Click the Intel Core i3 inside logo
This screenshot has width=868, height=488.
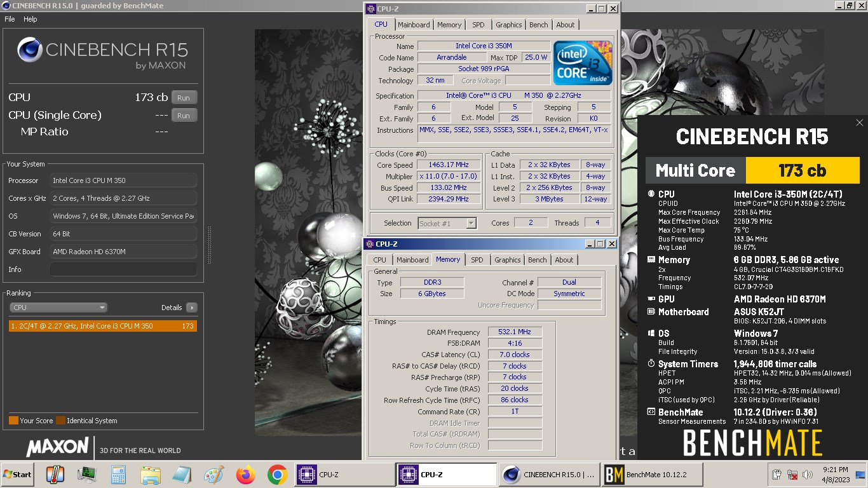[583, 63]
